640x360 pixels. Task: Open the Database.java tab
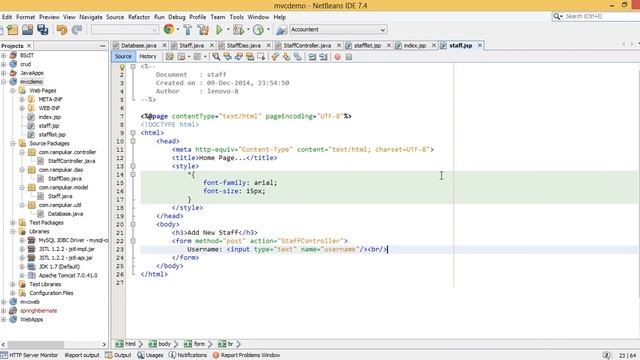pos(139,45)
